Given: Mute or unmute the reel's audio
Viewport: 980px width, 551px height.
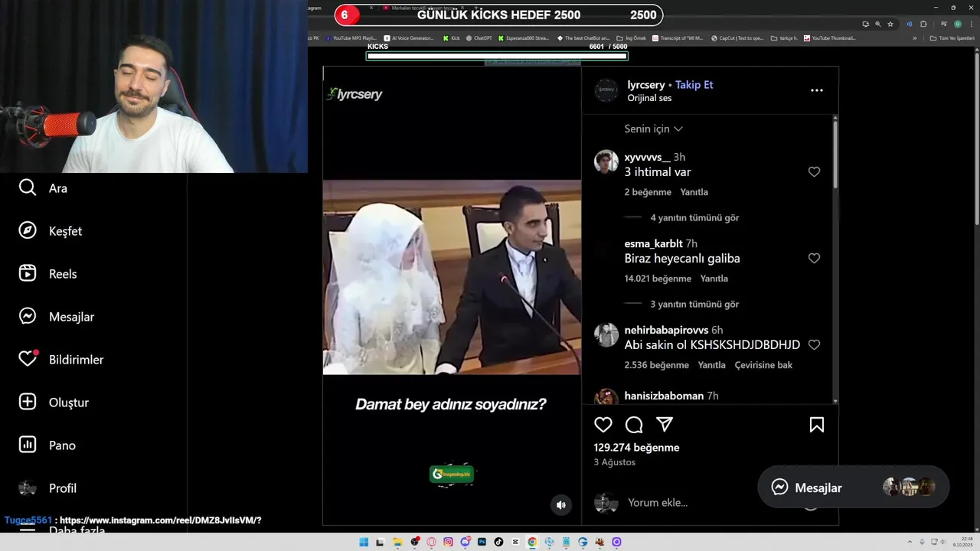Looking at the screenshot, I should [x=561, y=505].
